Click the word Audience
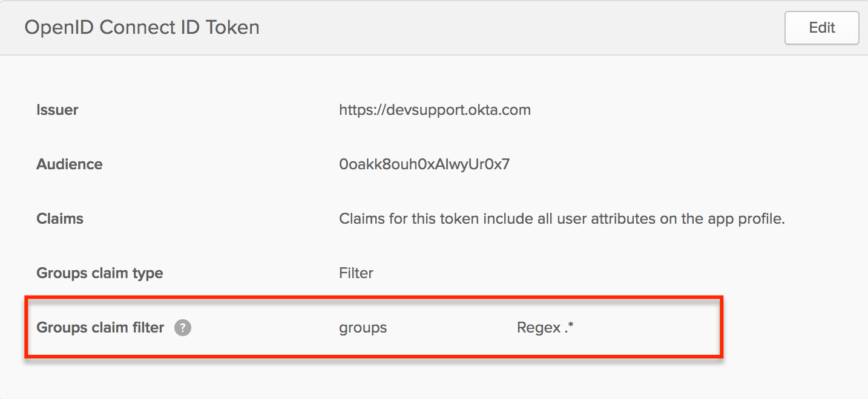The image size is (868, 399). [x=70, y=164]
